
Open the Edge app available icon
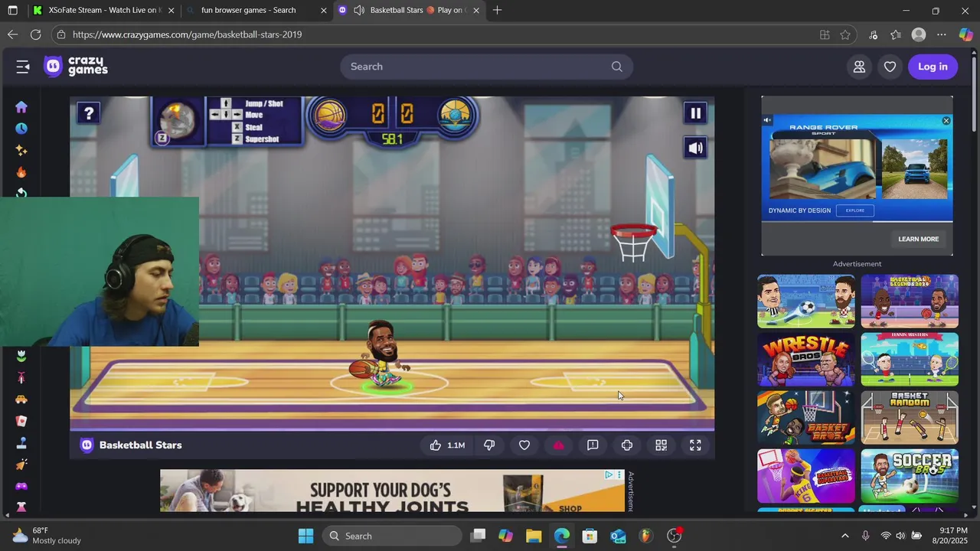[825, 34]
